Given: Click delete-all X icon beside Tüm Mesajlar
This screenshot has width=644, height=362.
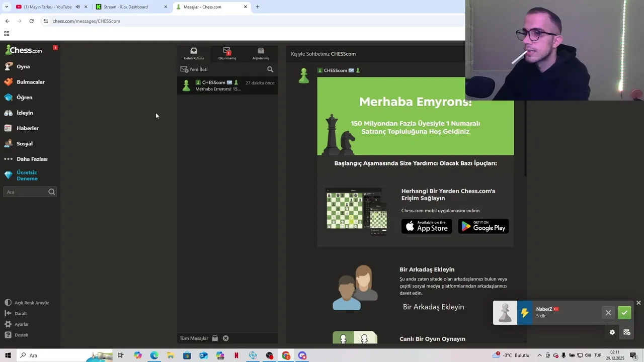Looking at the screenshot, I should [226, 338].
